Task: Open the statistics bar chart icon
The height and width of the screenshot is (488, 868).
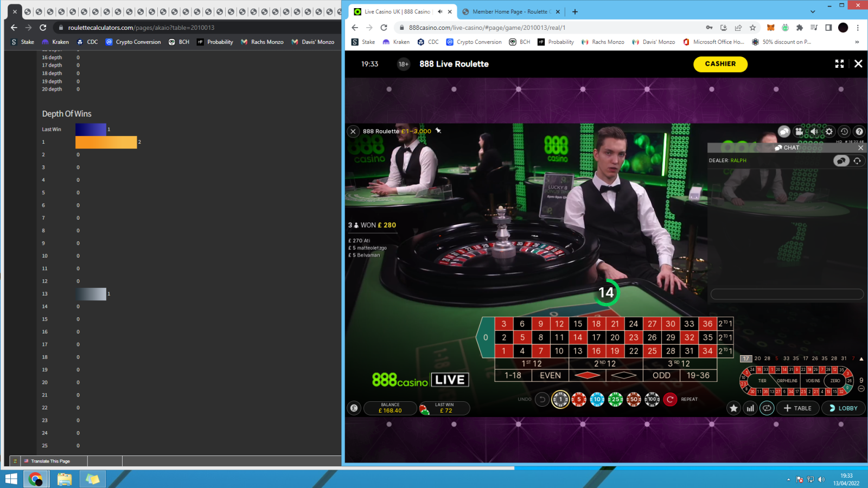Action: pyautogui.click(x=750, y=408)
